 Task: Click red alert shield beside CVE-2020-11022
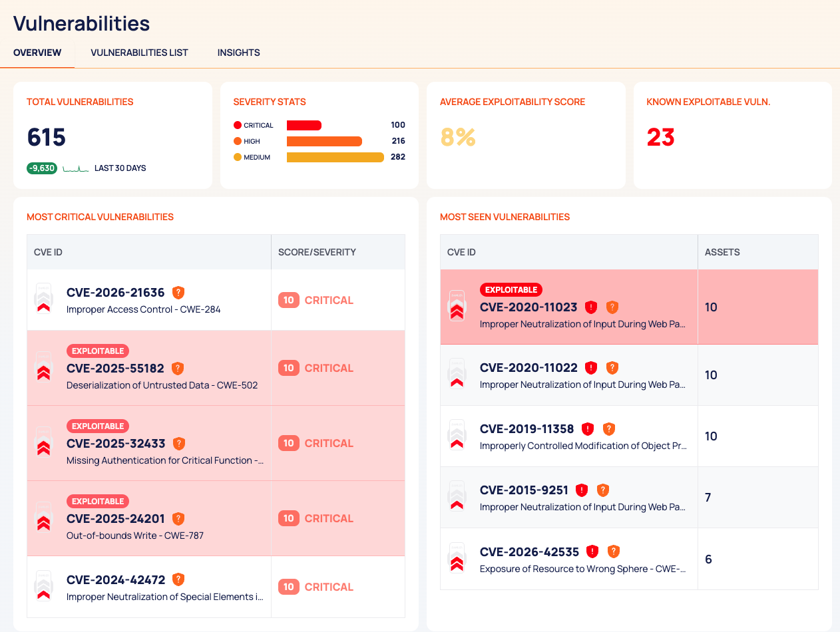coord(591,367)
